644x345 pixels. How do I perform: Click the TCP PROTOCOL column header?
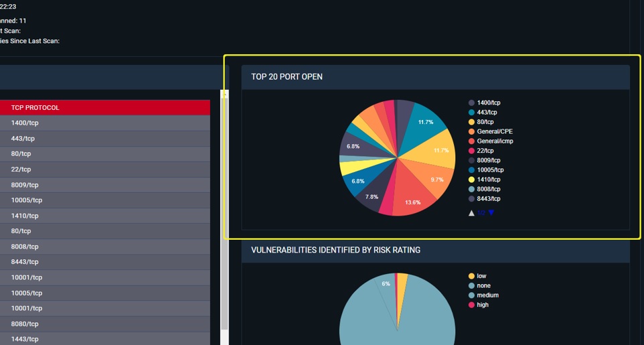click(104, 108)
